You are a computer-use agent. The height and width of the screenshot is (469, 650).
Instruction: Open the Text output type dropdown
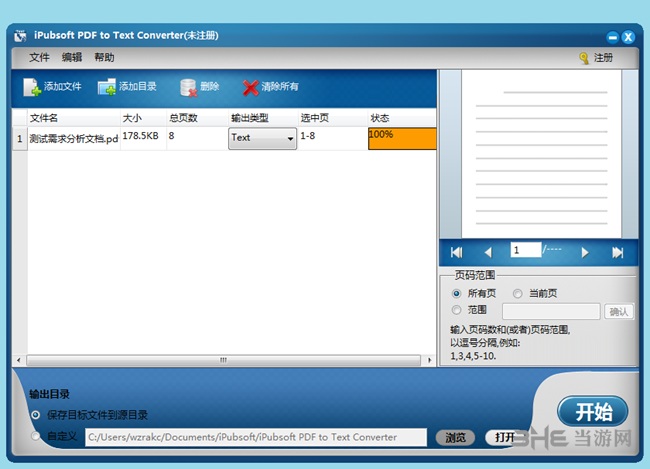point(262,138)
